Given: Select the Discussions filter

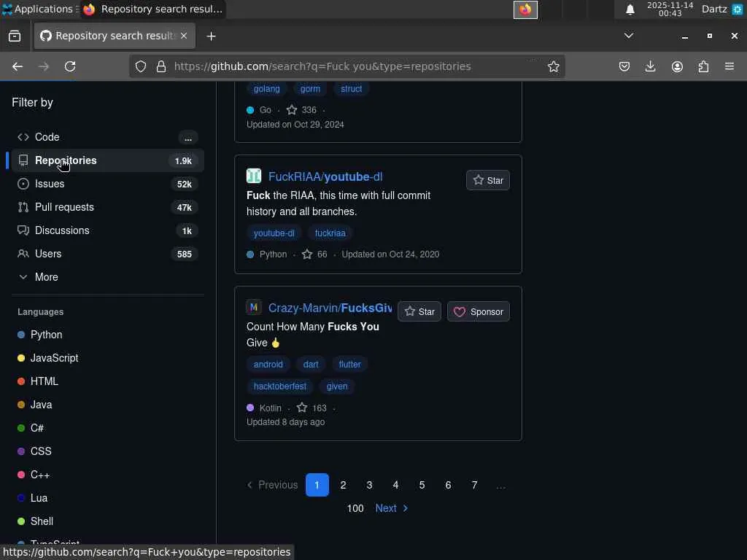Looking at the screenshot, I should 108,230.
